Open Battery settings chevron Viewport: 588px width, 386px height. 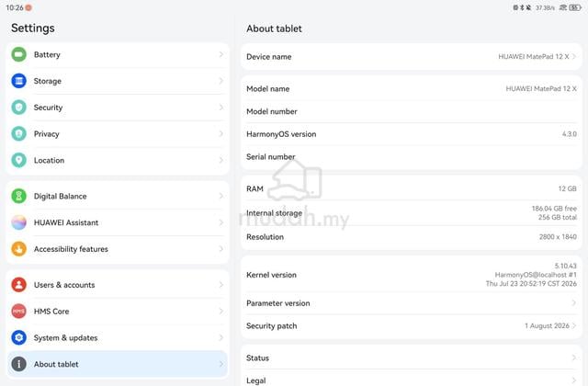(221, 54)
